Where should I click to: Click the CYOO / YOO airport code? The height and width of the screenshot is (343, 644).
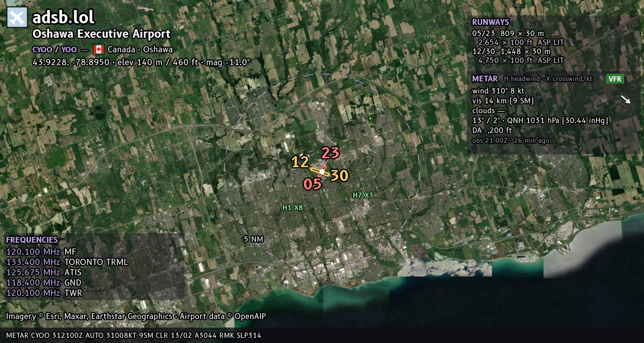(55, 49)
